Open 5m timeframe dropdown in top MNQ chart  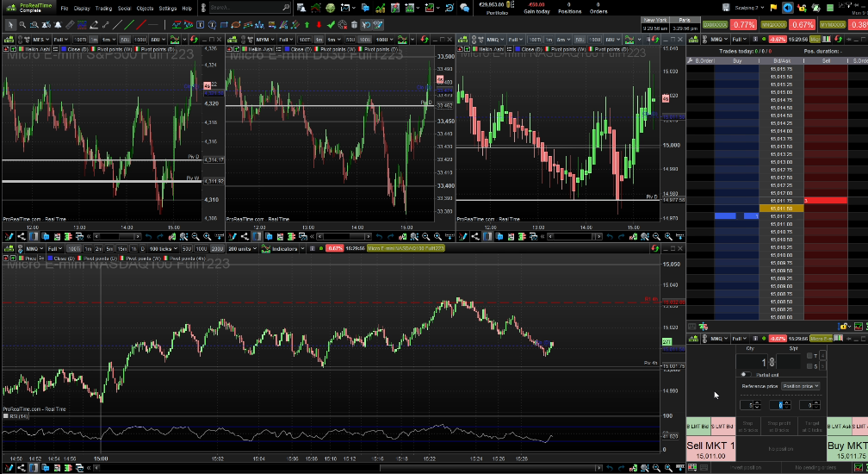[565, 40]
